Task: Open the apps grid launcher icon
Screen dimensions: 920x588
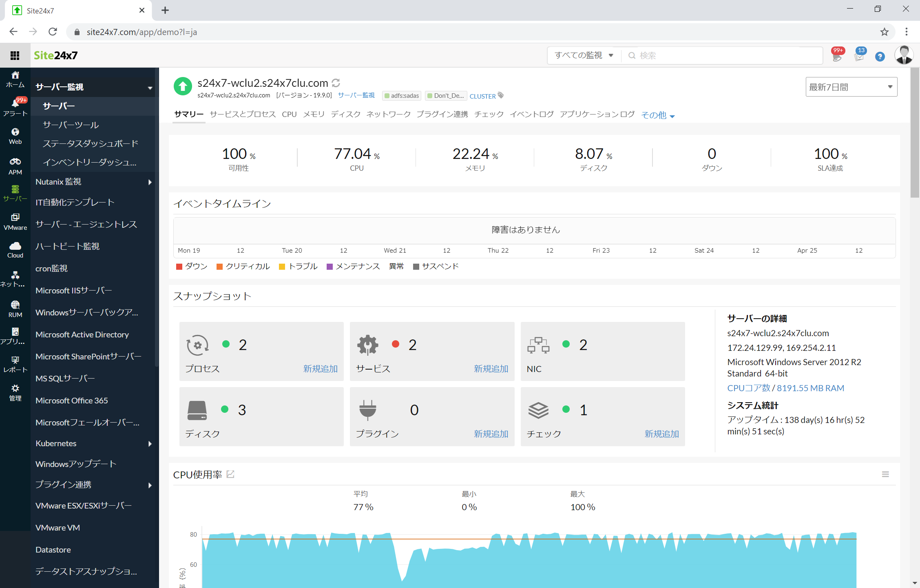Action: point(15,55)
